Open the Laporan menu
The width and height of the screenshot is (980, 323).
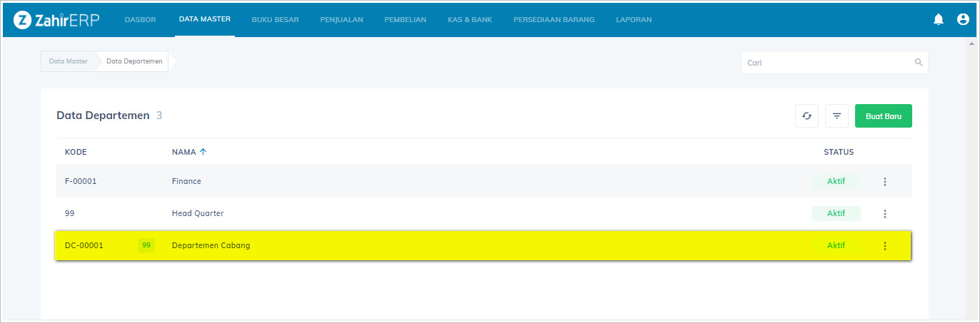[633, 20]
